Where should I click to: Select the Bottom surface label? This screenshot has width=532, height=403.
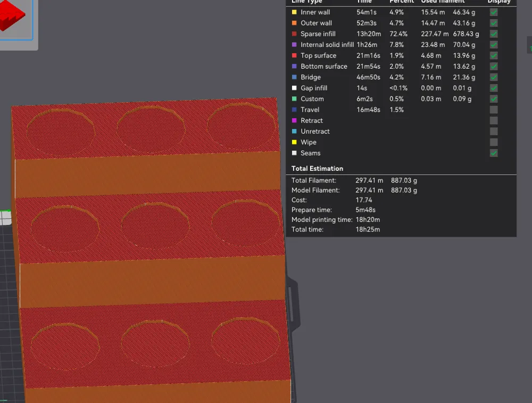tap(323, 67)
